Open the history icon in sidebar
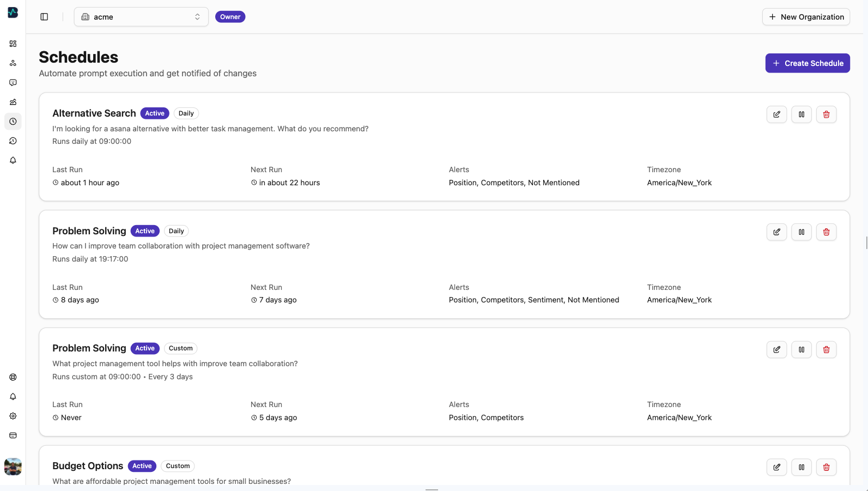Viewport: 868px width, 491px height. pos(13,141)
